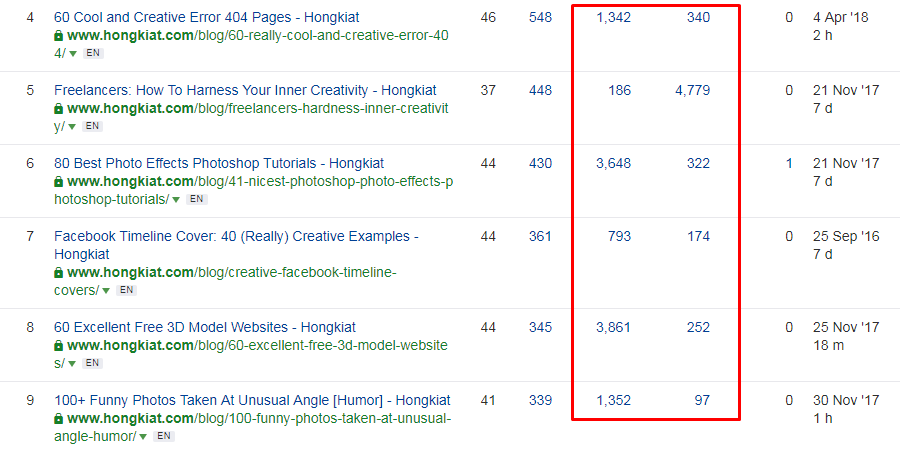Click EN language badge on photoshop tutorials row
Screen dimensions: 900x453
197,199
